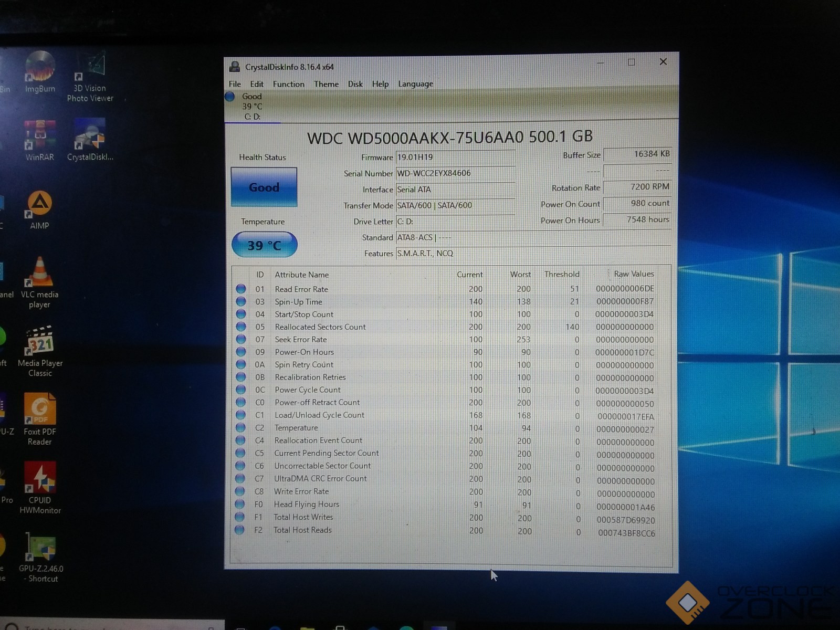Viewport: 840px width, 630px height.
Task: Launch AIMP from the desktop
Action: point(39,210)
